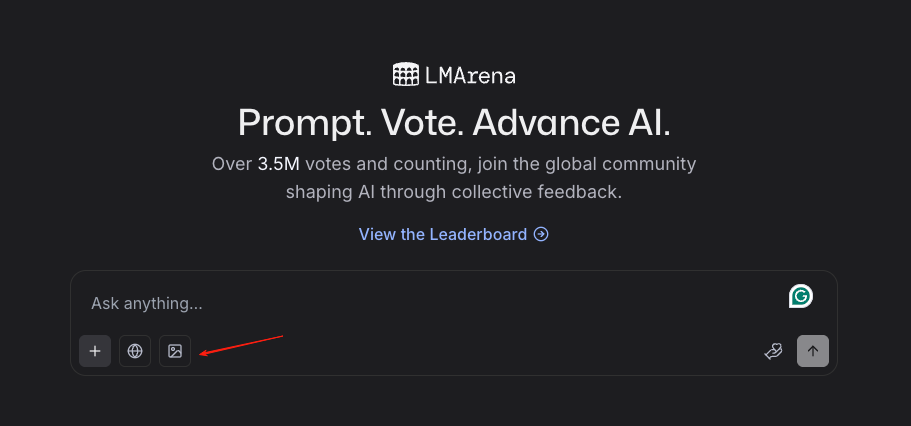Toggle the image generation button
911x426 pixels.
point(175,351)
